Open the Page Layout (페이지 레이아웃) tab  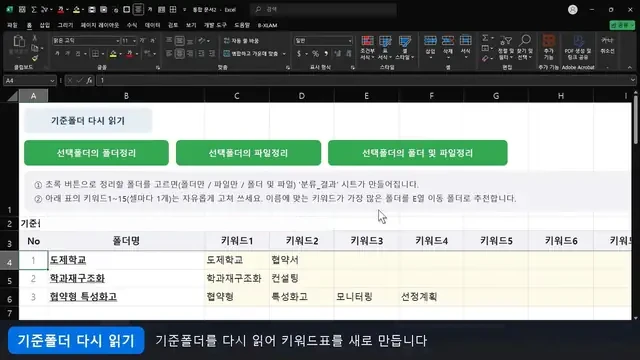click(100, 25)
